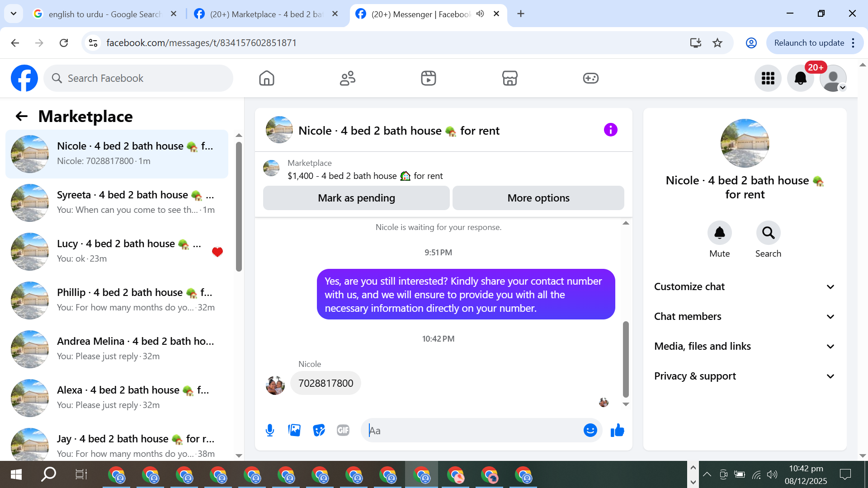Open Alexa's conversation in the list
Image resolution: width=868 pixels, height=488 pixels.
coord(117,398)
